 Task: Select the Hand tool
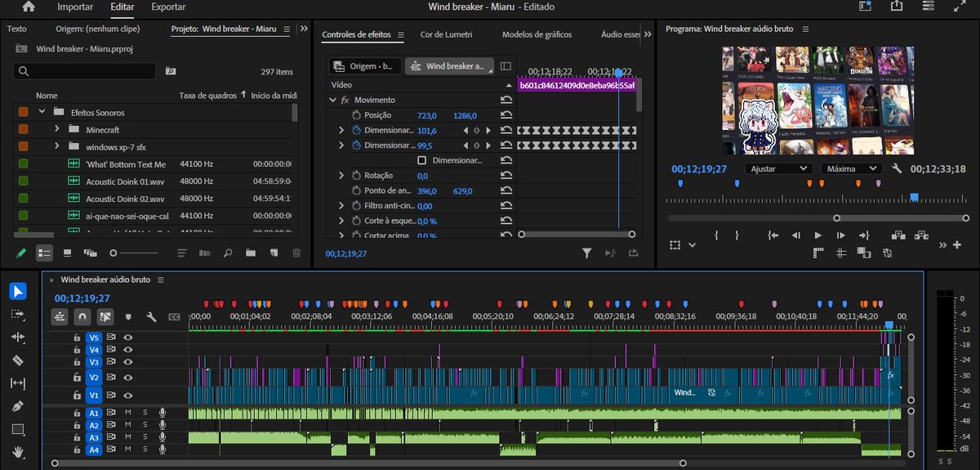click(18, 451)
